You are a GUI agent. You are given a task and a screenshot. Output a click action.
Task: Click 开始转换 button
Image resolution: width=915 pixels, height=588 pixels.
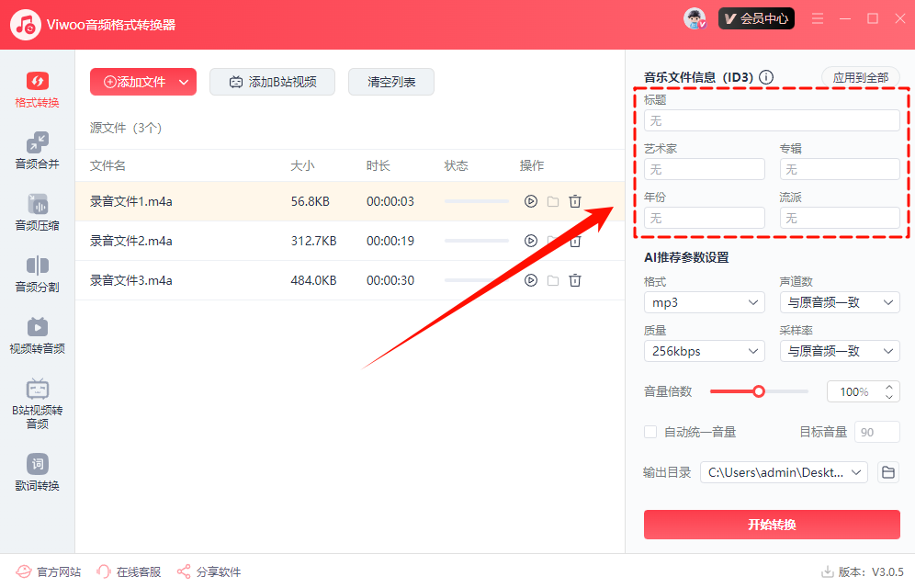click(772, 525)
